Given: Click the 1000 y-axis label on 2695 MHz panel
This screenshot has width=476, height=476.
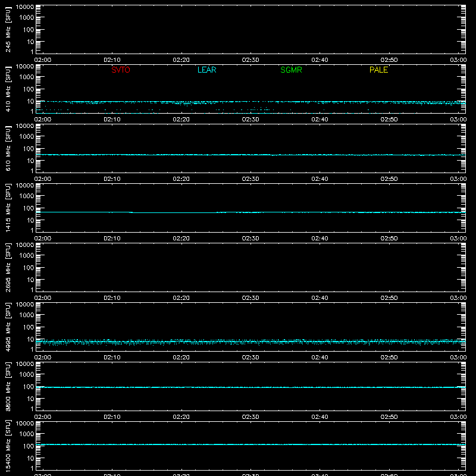Looking at the screenshot, I should pos(27,256).
